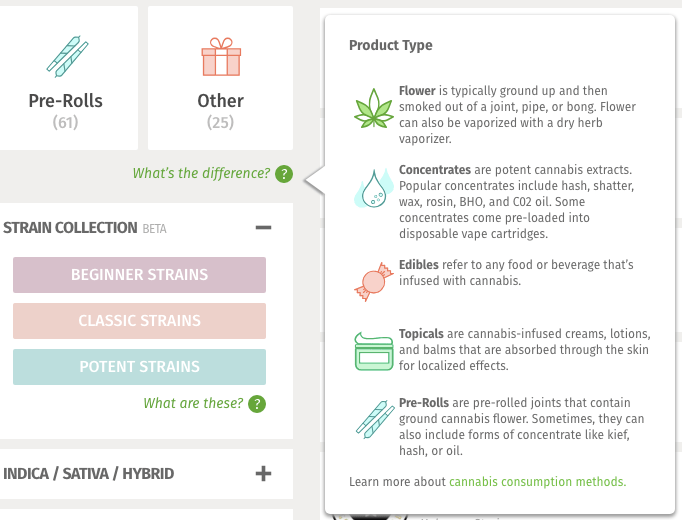This screenshot has height=520, width=682.
Task: Expand the Indica / Sativa / Hybrid filter
Action: (263, 473)
